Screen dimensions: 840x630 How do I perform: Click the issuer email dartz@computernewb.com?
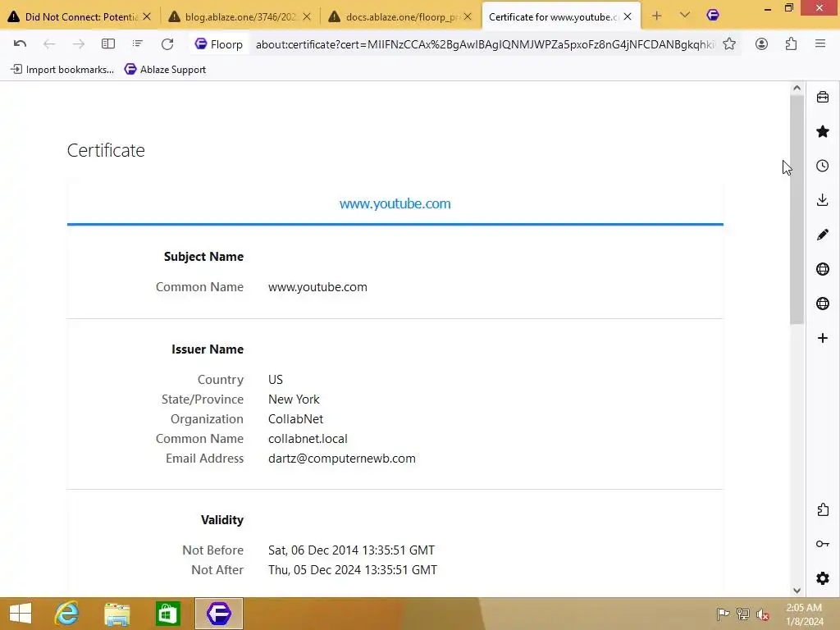(342, 459)
